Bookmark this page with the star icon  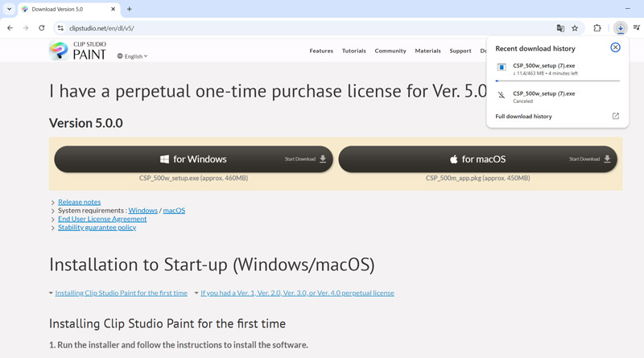(x=575, y=28)
